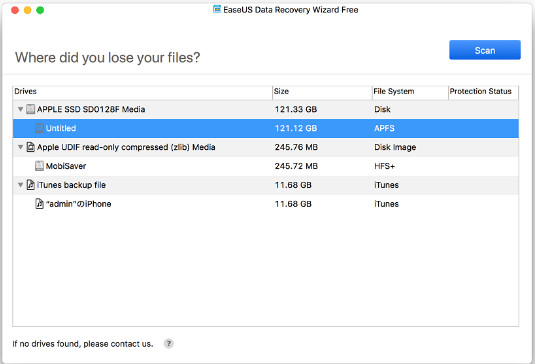
Task: Click iTunes file system cell of iTunes backup file
Action: [386, 185]
